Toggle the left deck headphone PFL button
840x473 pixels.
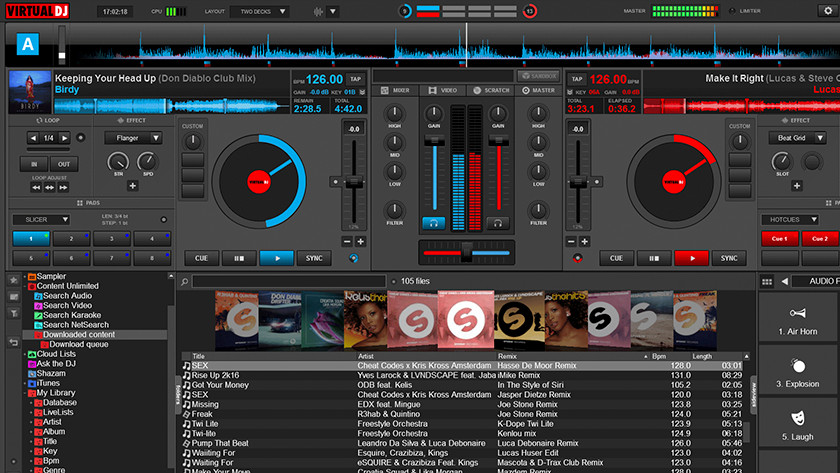pyautogui.click(x=433, y=223)
